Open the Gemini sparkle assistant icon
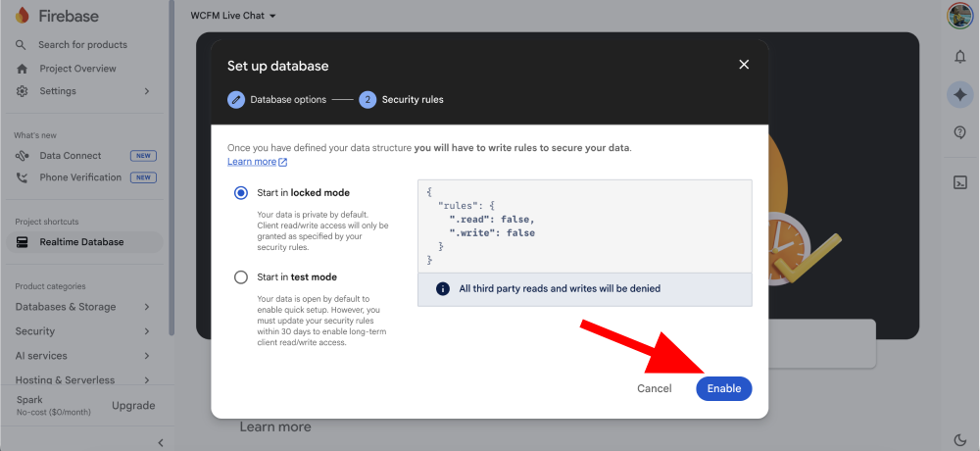Screen dimensions: 980x451 point(960,94)
